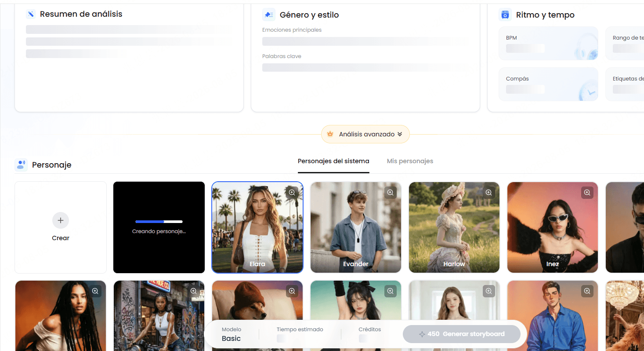Zoom into the blue shirt illustrated man image
This screenshot has height=351, width=644.
coord(587,291)
